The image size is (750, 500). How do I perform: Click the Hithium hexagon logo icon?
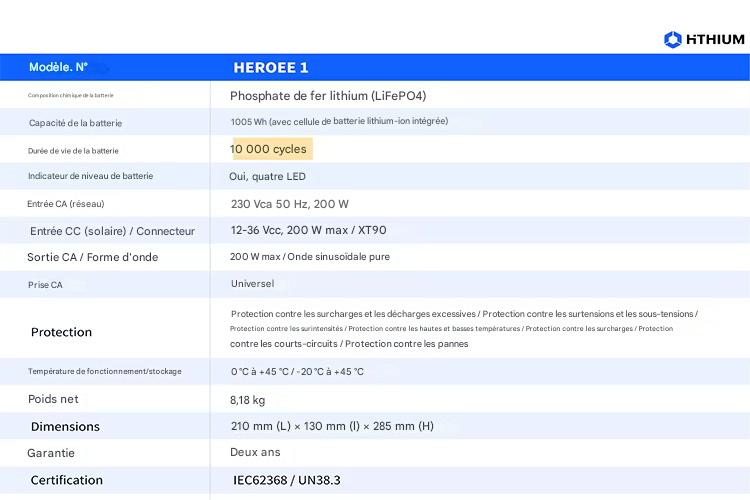click(673, 39)
